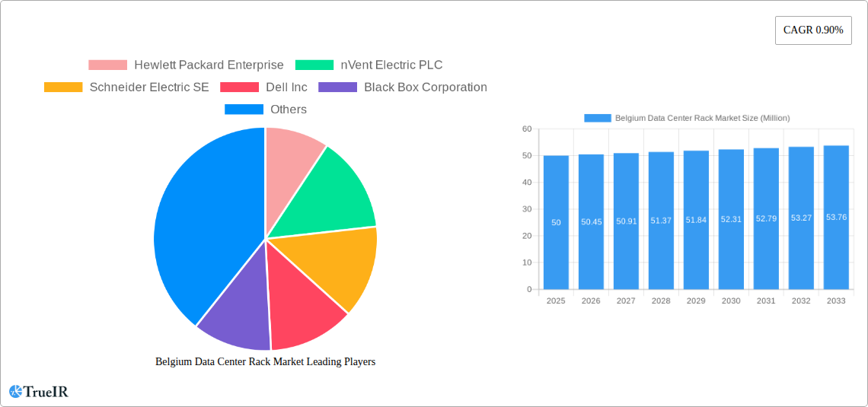Click the 2025 bar showing 50
This screenshot has height=407, width=868.
coord(557,222)
